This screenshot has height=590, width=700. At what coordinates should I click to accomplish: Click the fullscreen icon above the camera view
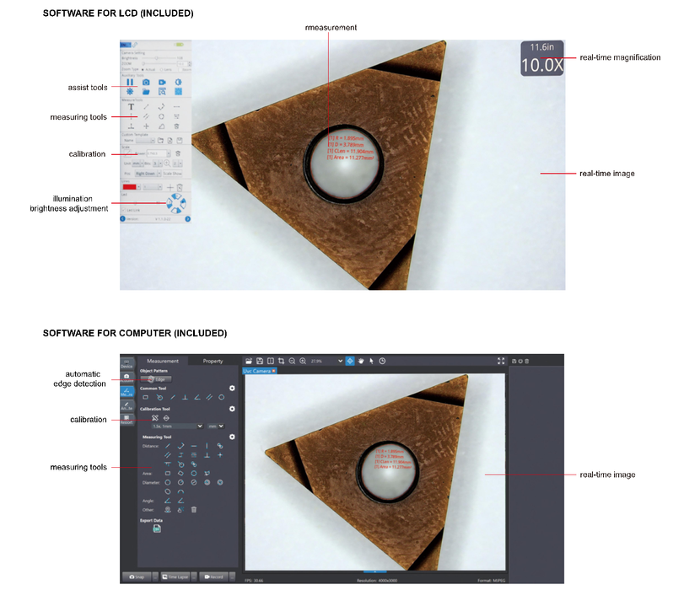click(x=501, y=361)
